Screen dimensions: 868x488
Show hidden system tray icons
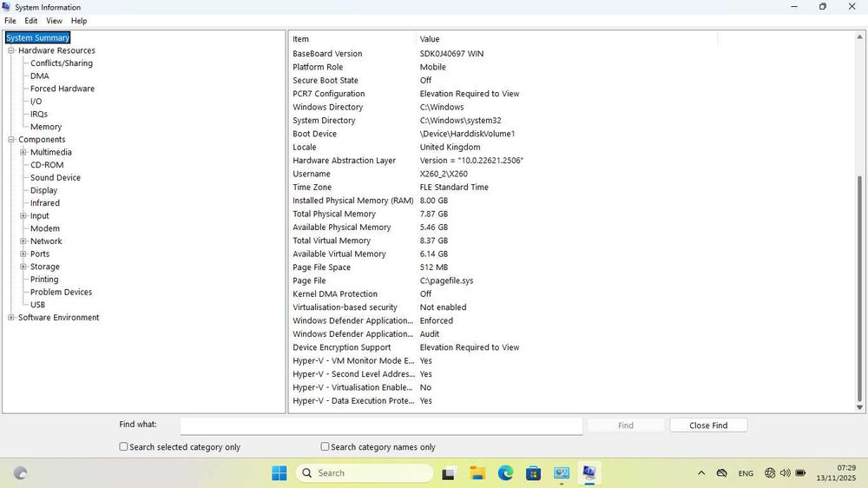click(701, 473)
